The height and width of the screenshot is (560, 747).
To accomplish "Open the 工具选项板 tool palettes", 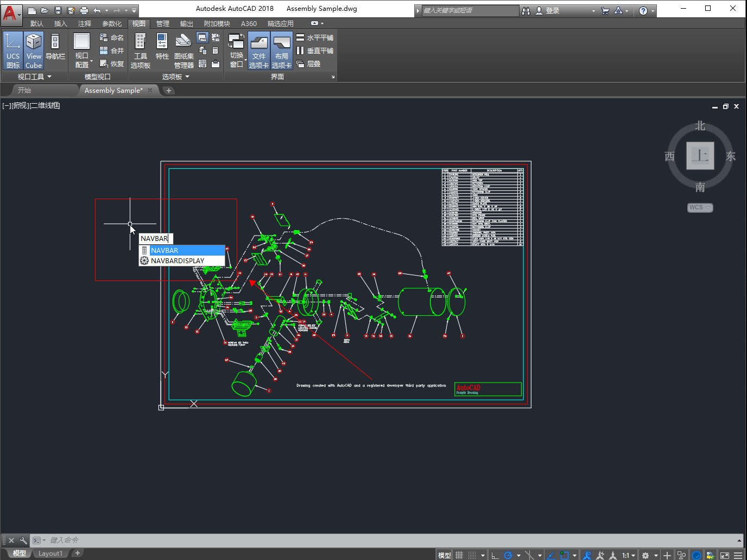I will click(141, 50).
